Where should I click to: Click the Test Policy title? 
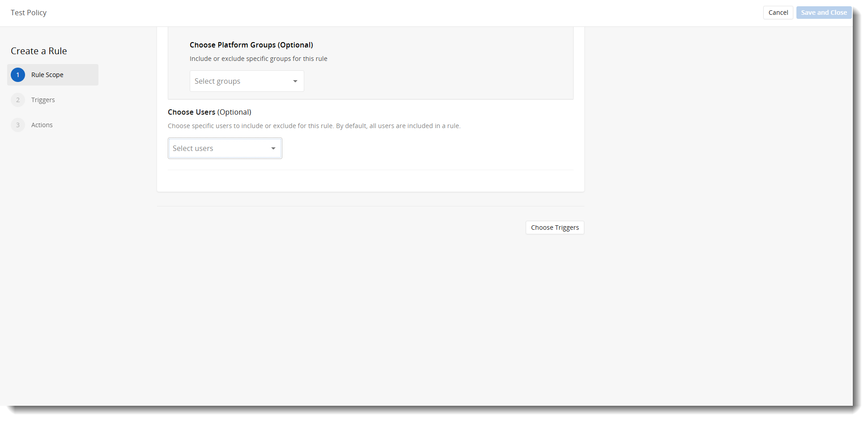coord(29,13)
